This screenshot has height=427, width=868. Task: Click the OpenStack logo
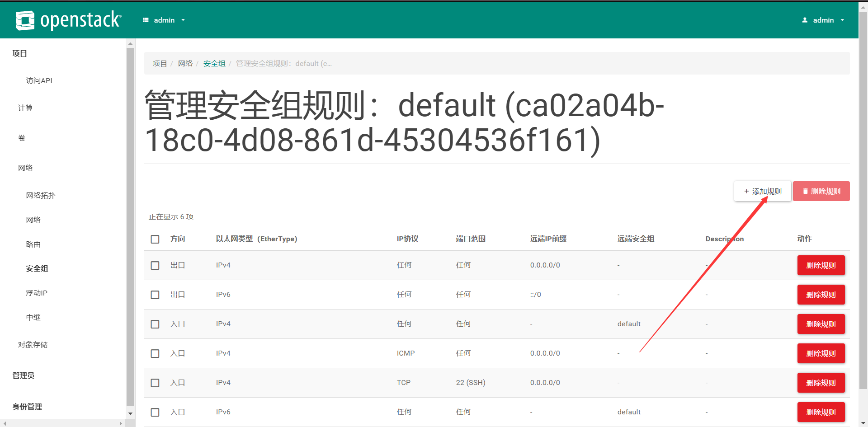(69, 20)
